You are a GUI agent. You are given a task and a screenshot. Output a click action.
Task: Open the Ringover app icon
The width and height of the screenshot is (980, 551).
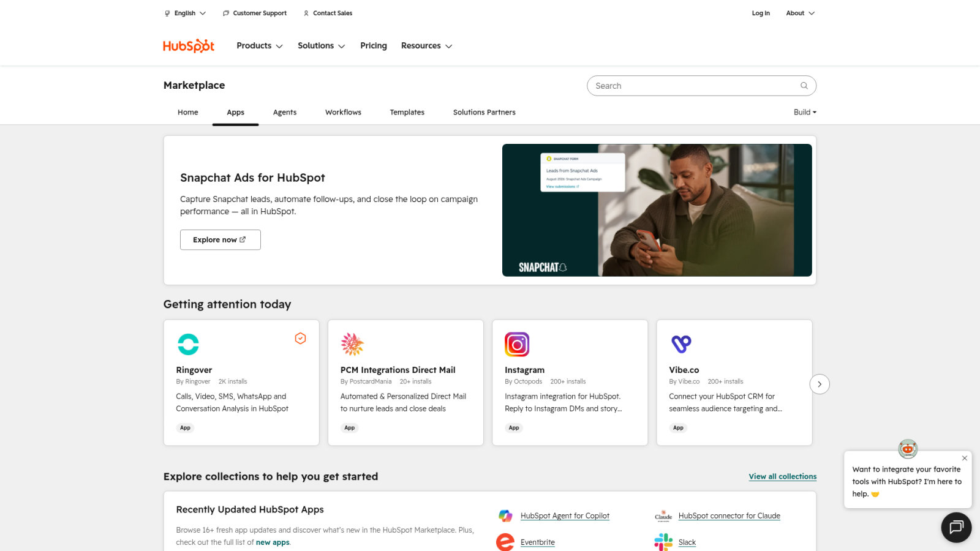point(188,344)
